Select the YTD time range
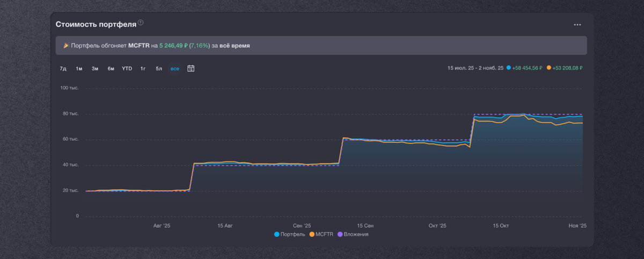This screenshot has height=259, width=644. [x=127, y=69]
